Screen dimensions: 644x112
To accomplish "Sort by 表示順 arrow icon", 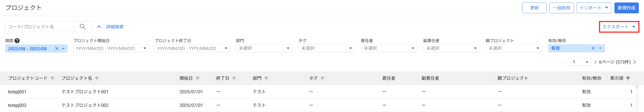I will [x=628, y=78].
